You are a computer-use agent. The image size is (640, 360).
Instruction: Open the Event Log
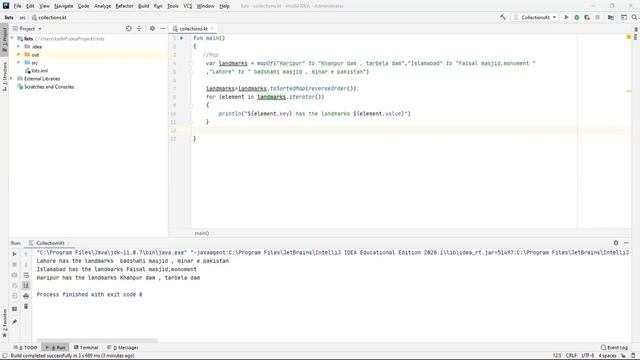click(614, 347)
